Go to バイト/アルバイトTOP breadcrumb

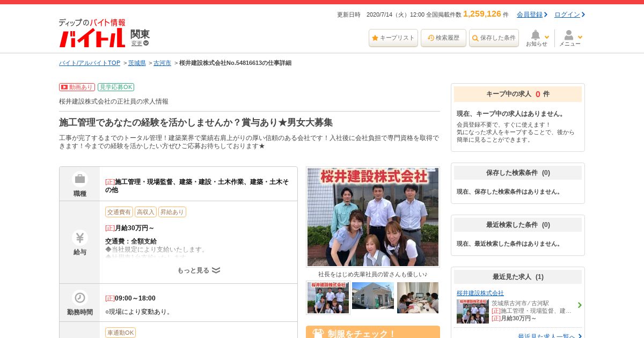point(90,63)
